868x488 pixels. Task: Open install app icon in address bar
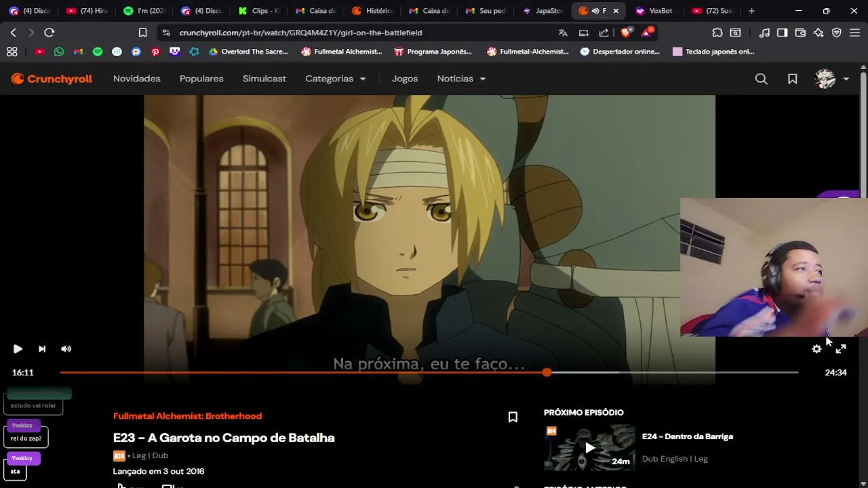(x=584, y=33)
